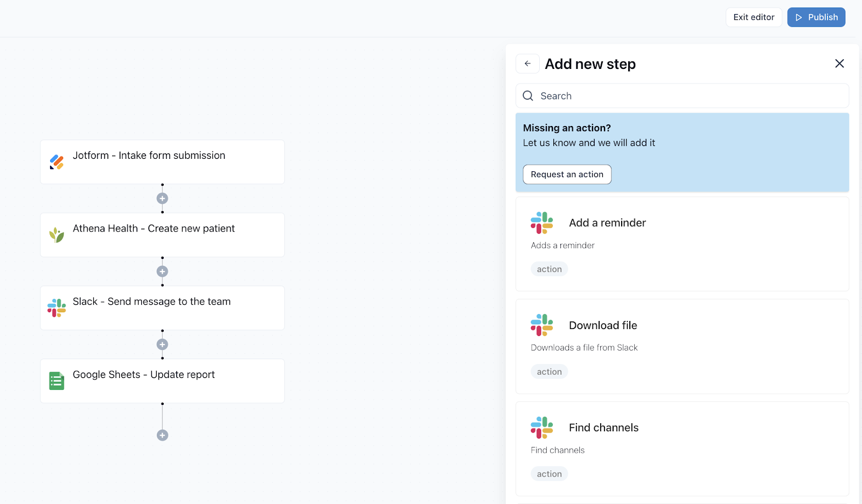Open Athena Health - Create new patient step

(162, 235)
